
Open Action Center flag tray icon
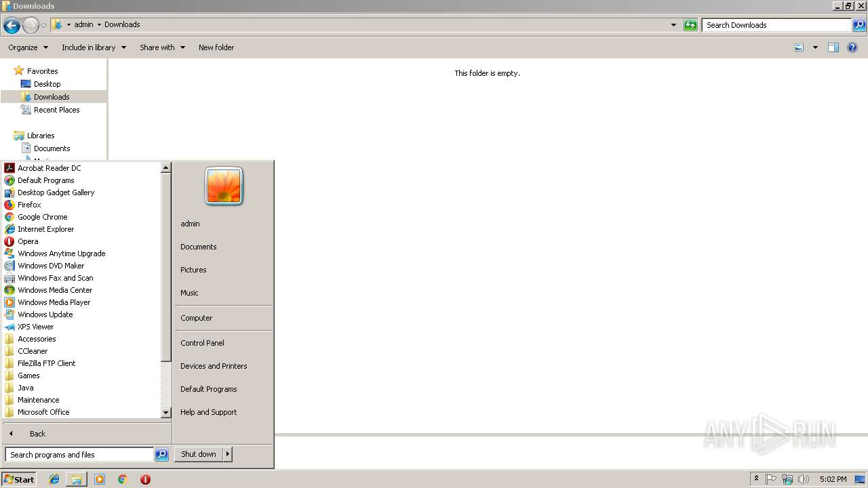click(x=771, y=479)
